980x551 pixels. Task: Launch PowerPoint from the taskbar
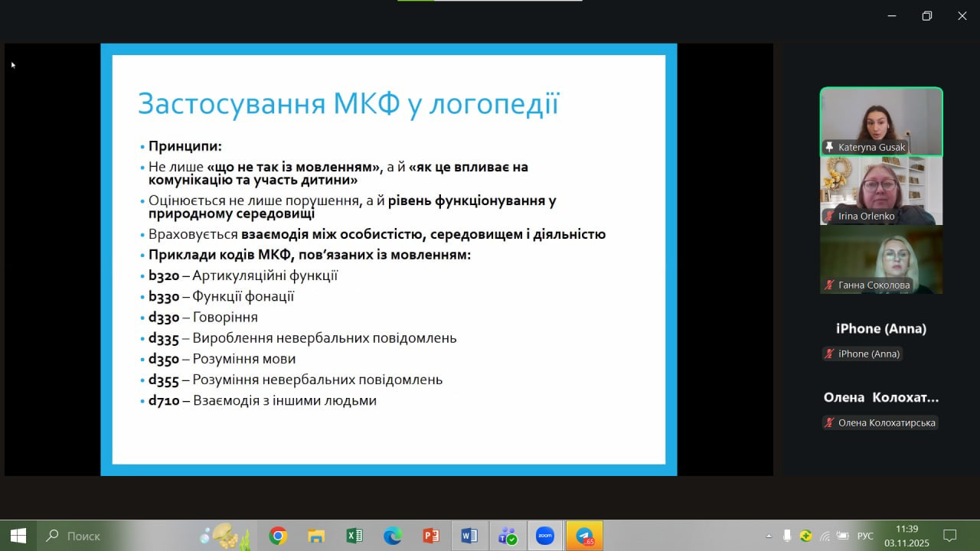(x=431, y=536)
